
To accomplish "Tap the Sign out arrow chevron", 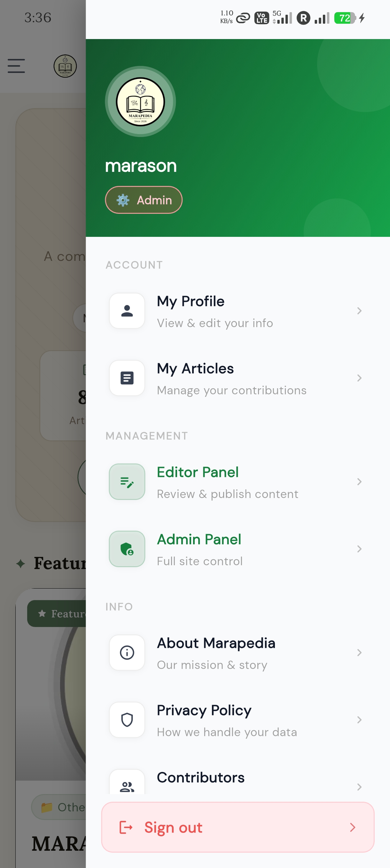I will click(352, 827).
